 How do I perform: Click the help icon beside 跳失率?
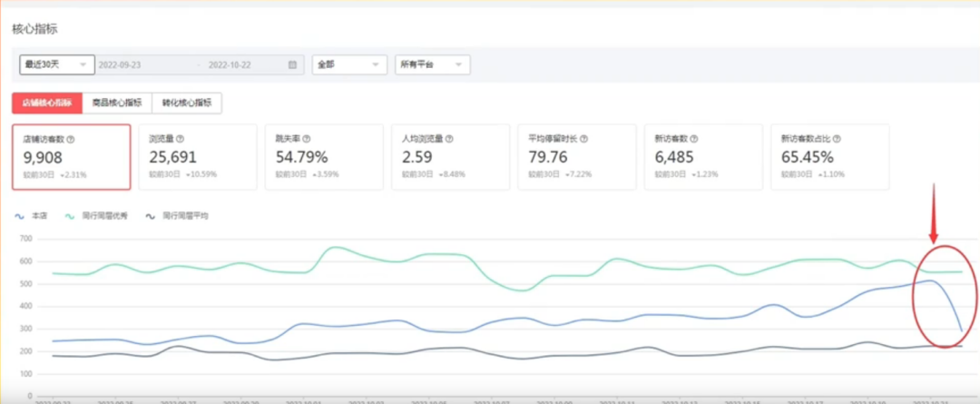click(306, 140)
